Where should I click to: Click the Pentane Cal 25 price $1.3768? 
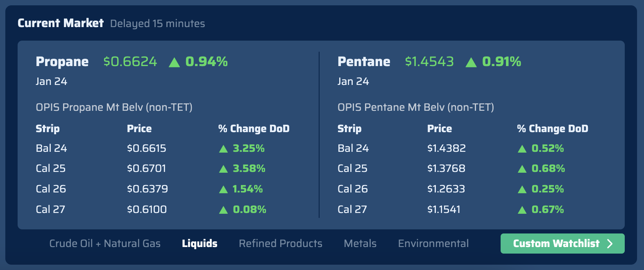tap(447, 169)
